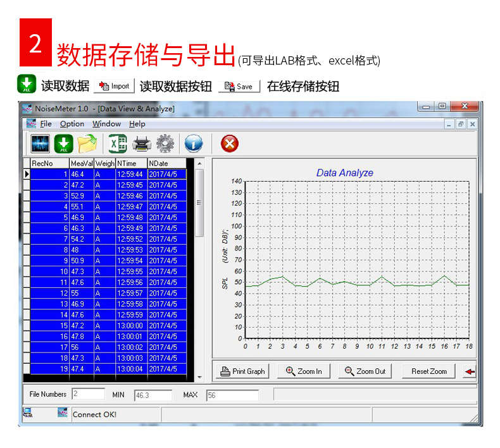The width and height of the screenshot is (500, 448).
Task: Click the File Numbers input field
Action: tap(89, 394)
